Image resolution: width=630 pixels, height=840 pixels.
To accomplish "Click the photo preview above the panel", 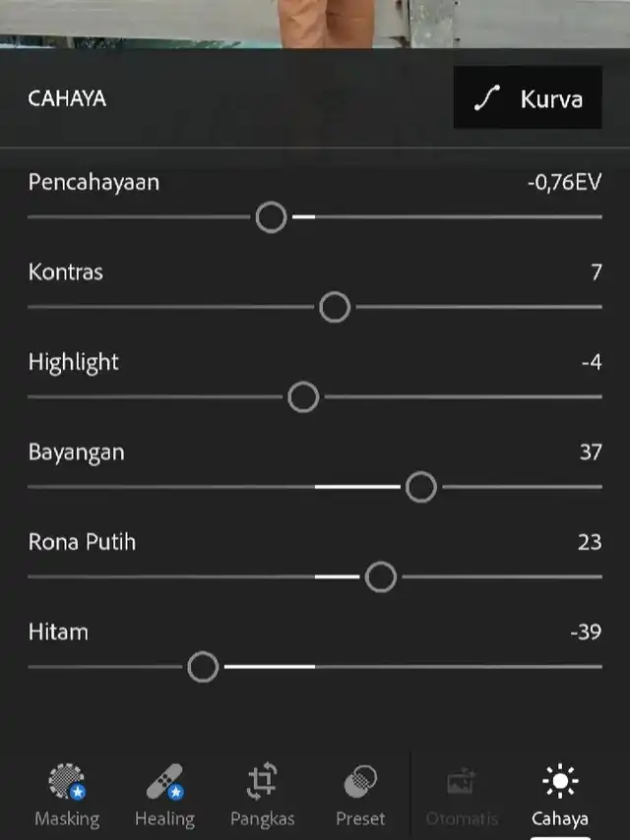I will pyautogui.click(x=315, y=24).
